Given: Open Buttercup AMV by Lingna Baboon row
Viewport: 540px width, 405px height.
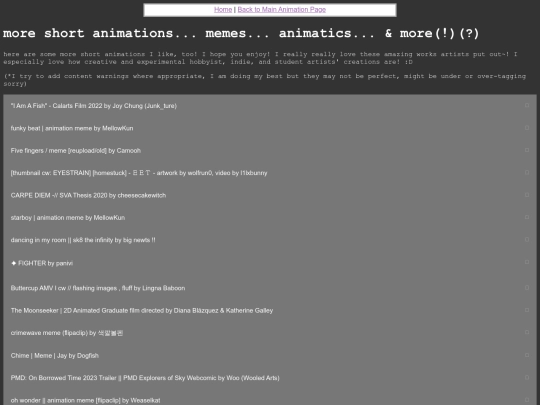Looking at the screenshot, I should [x=270, y=288].
